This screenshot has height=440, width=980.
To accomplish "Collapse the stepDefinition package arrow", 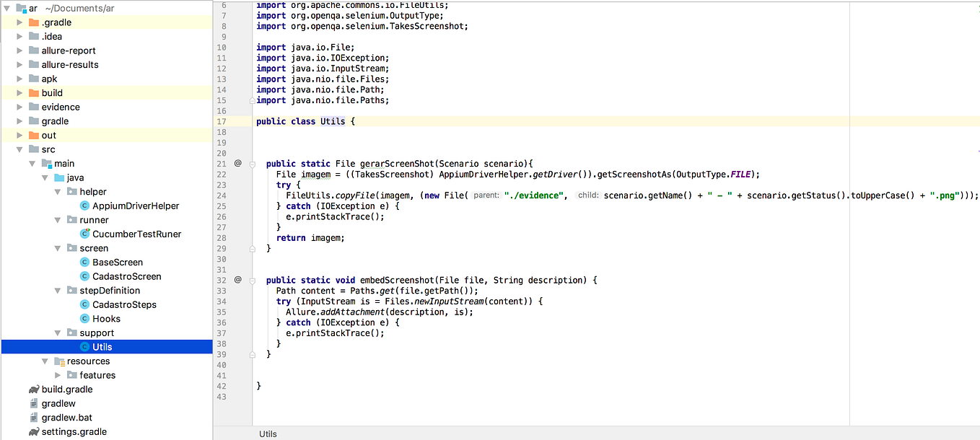I will click(x=58, y=291).
